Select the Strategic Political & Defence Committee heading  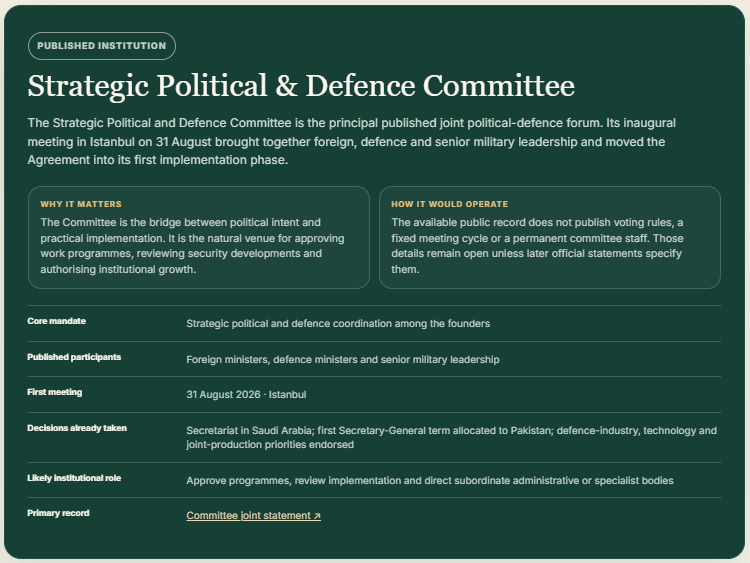(301, 86)
